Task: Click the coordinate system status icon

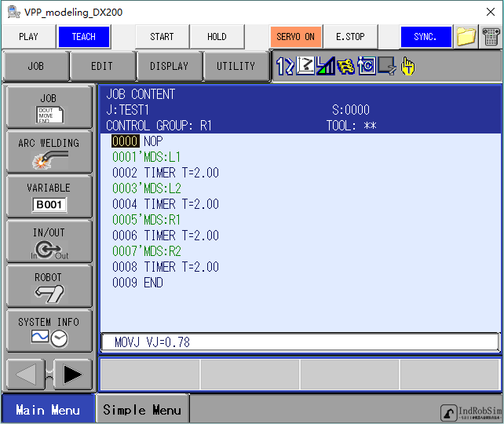Action: pos(305,66)
